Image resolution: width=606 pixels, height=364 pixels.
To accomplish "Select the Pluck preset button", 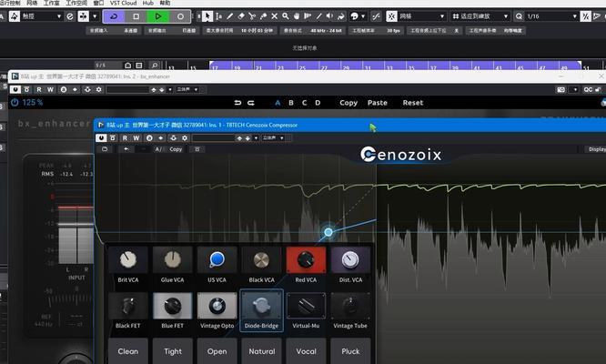I will pos(350,351).
